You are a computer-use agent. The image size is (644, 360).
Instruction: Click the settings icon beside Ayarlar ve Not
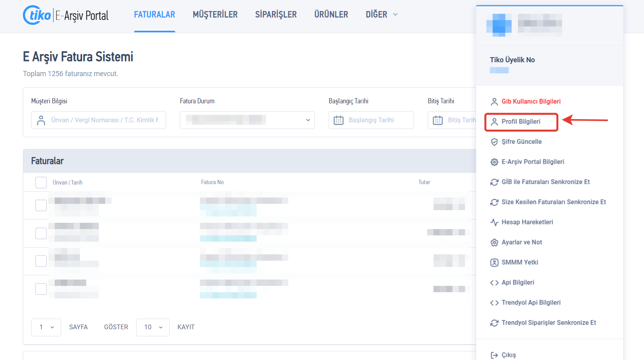pos(494,242)
